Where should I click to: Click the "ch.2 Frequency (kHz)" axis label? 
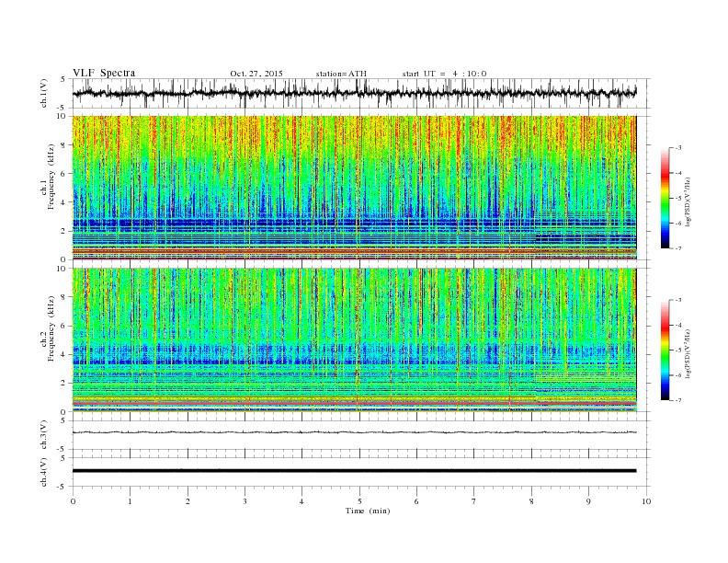[x=48, y=329]
